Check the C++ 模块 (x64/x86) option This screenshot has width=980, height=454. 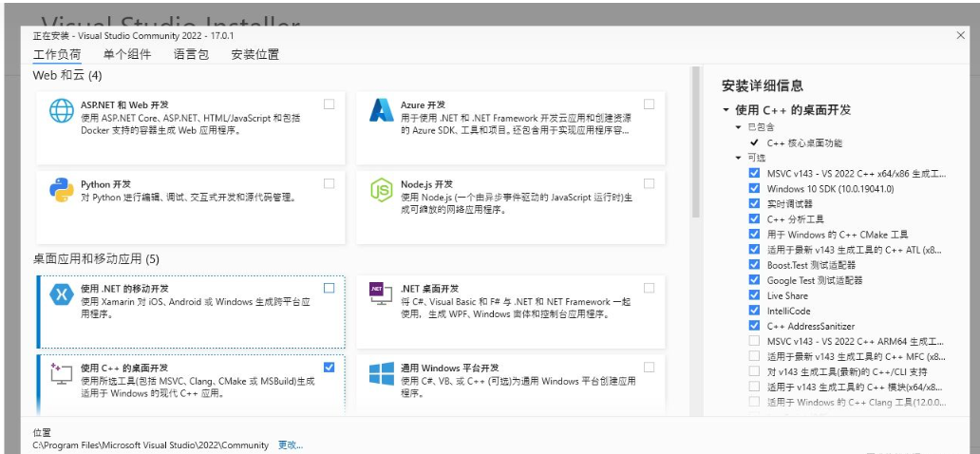click(754, 388)
